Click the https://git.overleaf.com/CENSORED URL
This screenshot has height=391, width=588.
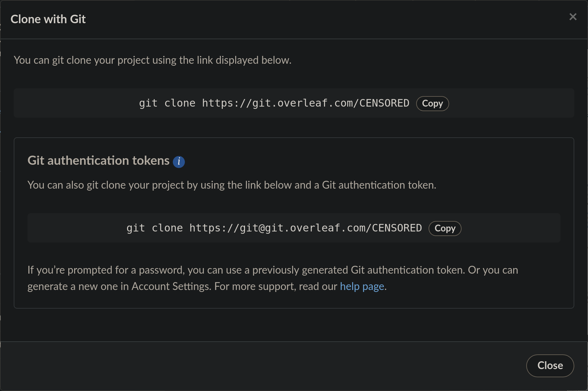click(305, 103)
